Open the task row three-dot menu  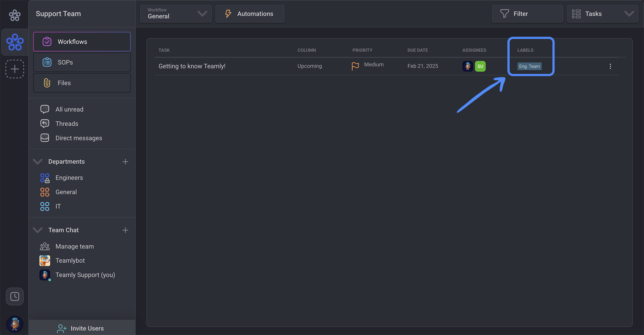610,66
